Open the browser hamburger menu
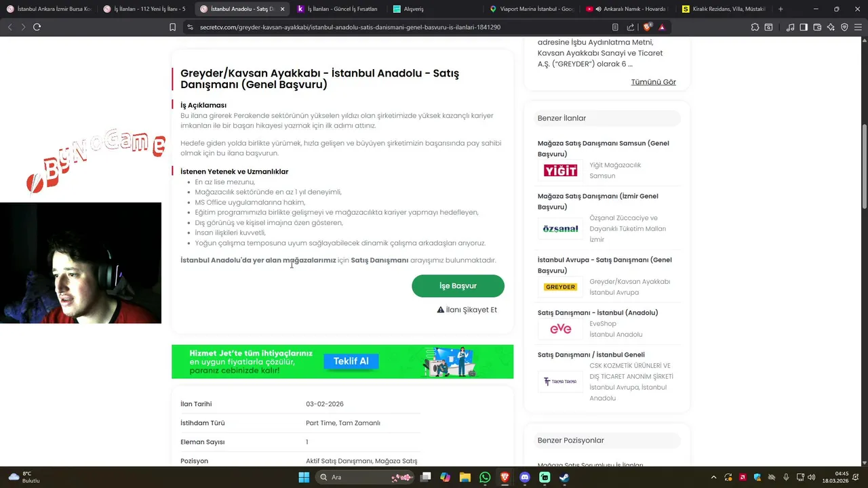 858,27
